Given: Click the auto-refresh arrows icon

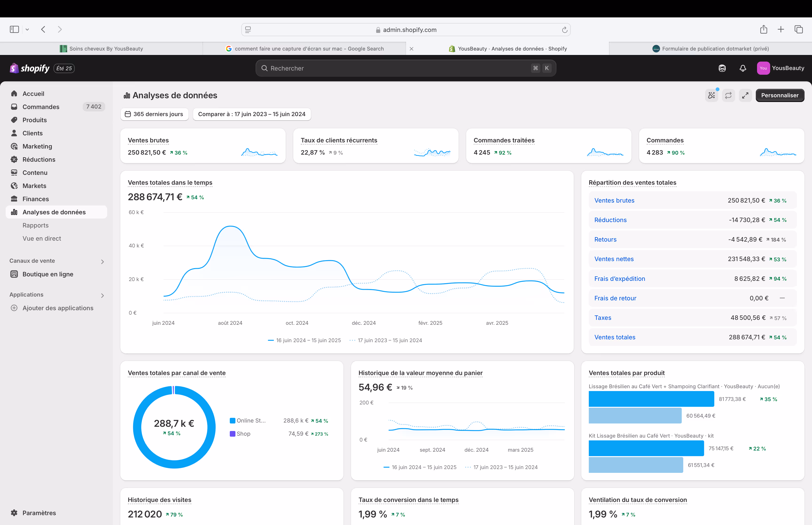Looking at the screenshot, I should [x=728, y=95].
